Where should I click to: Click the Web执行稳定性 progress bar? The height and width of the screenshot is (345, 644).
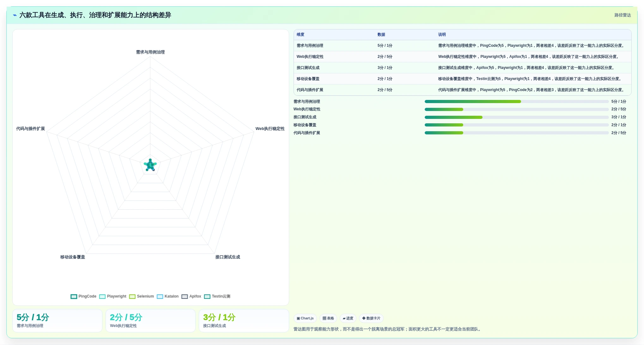point(517,109)
